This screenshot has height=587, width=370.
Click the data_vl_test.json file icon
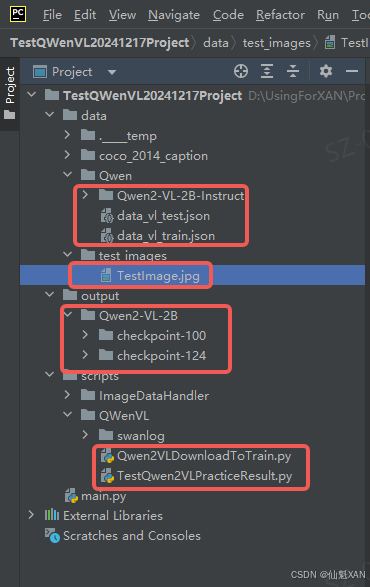point(107,216)
